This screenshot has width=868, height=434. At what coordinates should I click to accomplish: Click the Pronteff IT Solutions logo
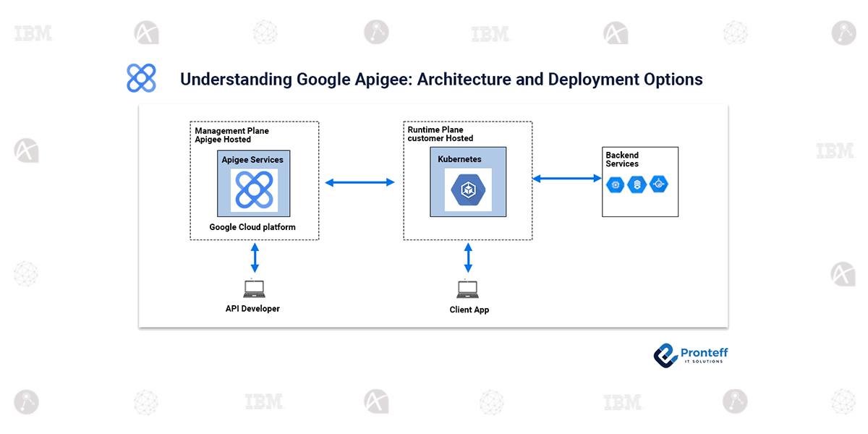(x=691, y=354)
